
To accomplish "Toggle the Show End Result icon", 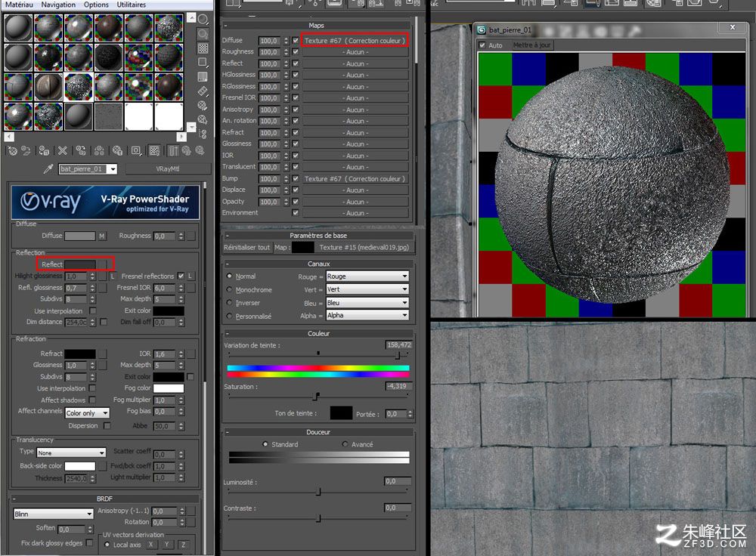I will point(172,151).
